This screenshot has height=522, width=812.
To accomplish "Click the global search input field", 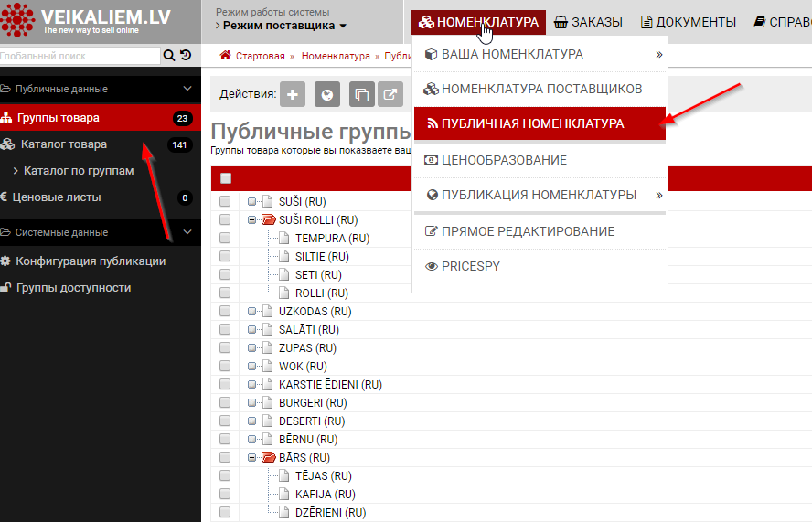I will [80, 56].
